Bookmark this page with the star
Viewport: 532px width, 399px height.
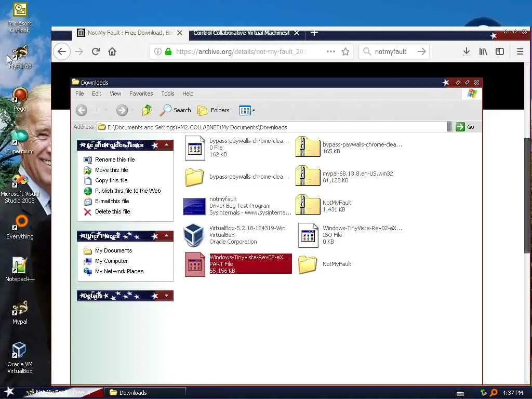tap(345, 51)
